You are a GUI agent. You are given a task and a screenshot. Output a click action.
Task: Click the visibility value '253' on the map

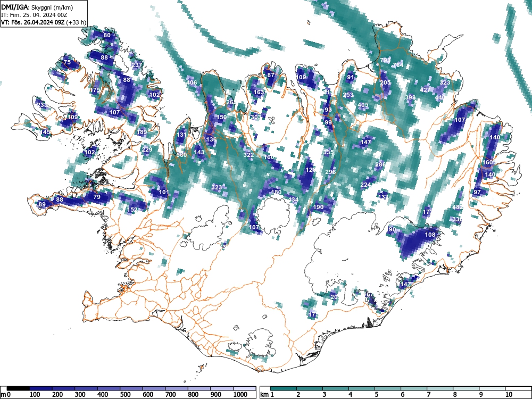tap(348, 95)
